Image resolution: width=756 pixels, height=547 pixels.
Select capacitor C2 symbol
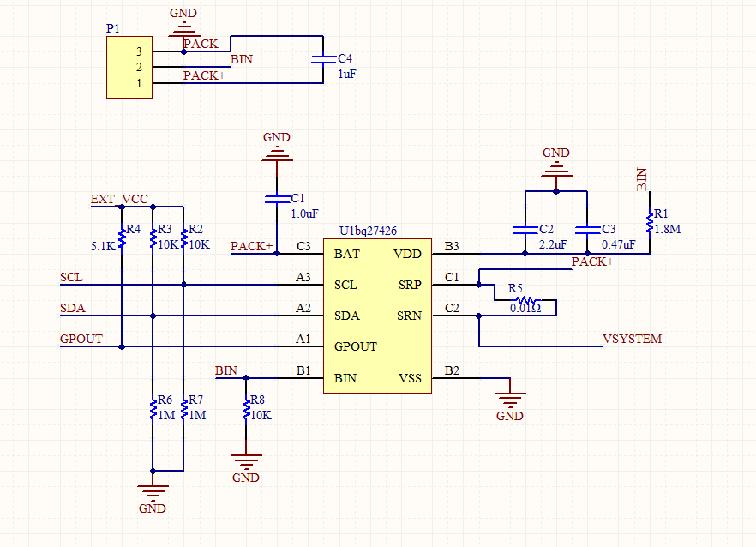tap(525, 230)
